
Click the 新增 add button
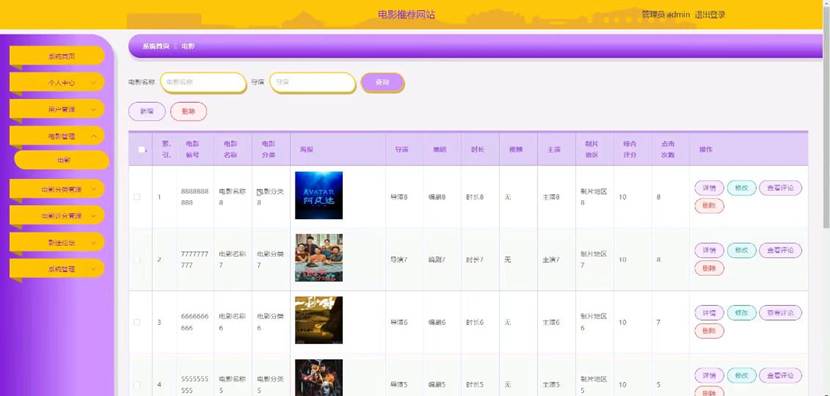point(147,112)
